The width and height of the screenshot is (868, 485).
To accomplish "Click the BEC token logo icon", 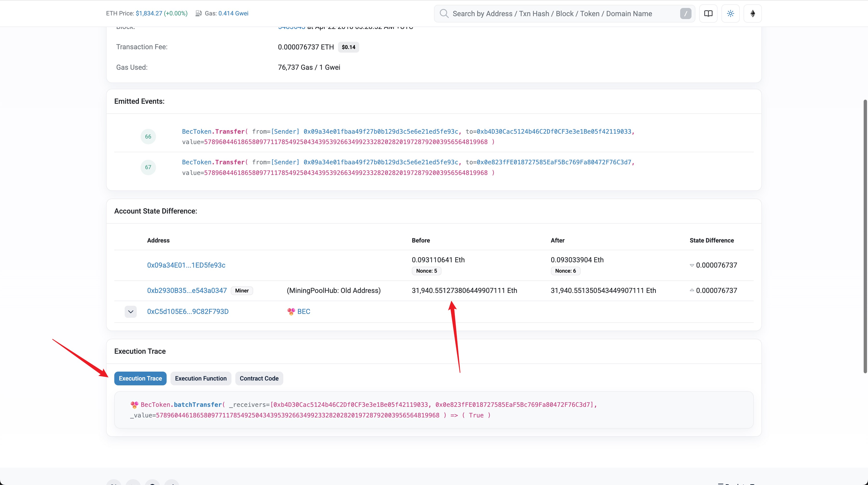I will point(291,312).
